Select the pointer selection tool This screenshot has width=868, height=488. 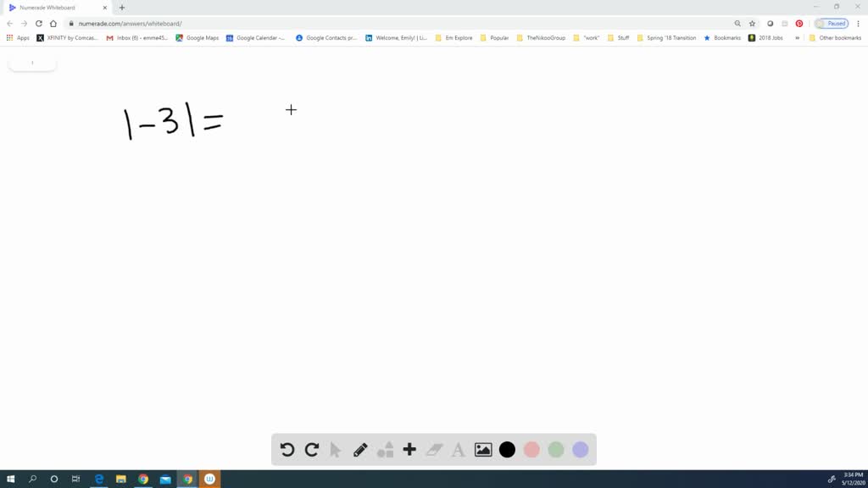click(336, 450)
